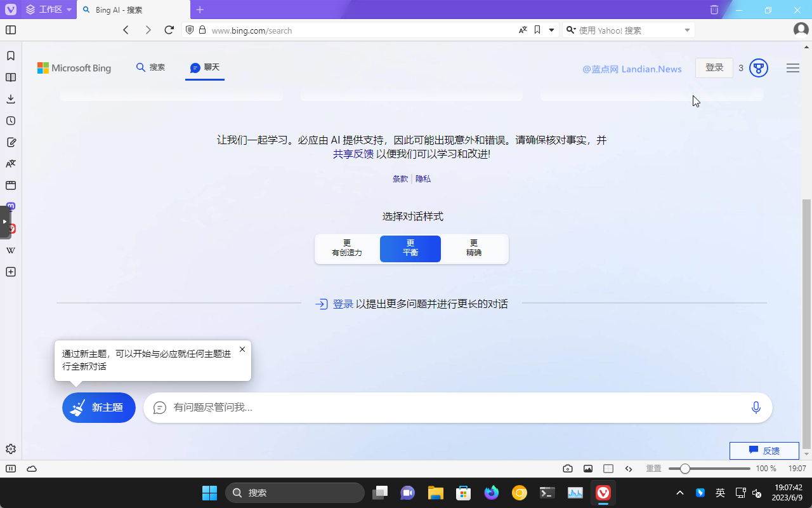Reload the current page

(x=169, y=30)
